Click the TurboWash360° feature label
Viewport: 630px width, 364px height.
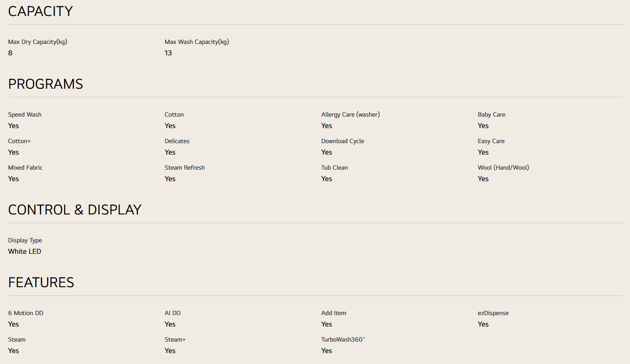pos(343,340)
